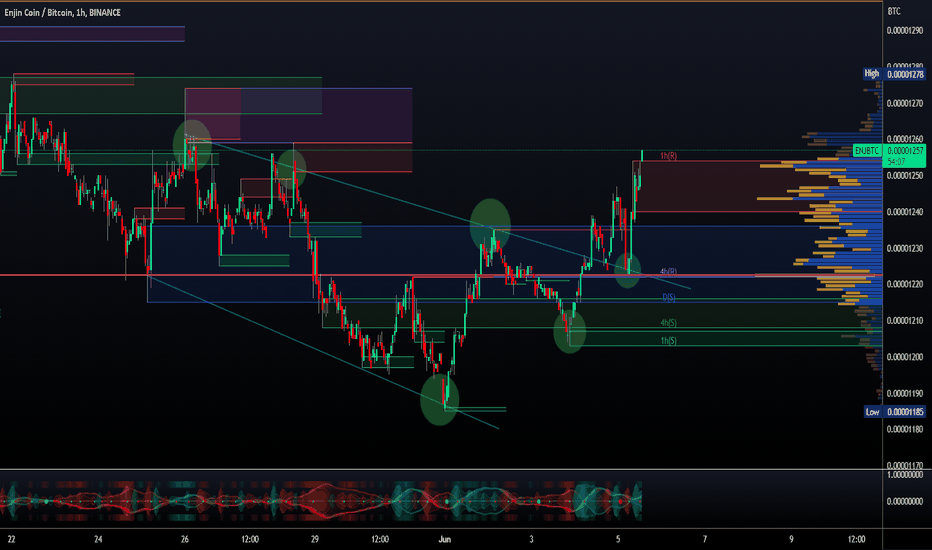The width and height of the screenshot is (932, 550).
Task: Click the 0.00001290 price axis label
Action: tap(905, 30)
